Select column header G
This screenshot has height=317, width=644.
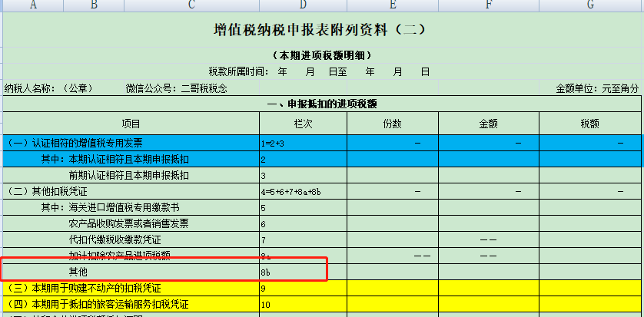tap(589, 5)
